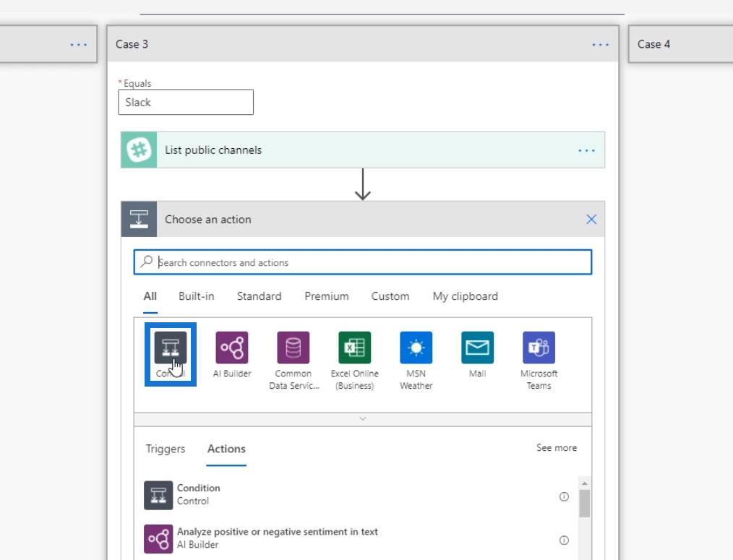This screenshot has width=733, height=560.
Task: Open the Excel Online (Business) connector
Action: pyautogui.click(x=354, y=348)
